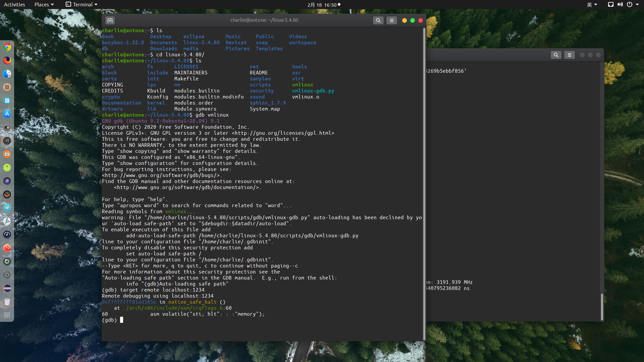The image size is (644, 362).
Task: Open the Trash from the dock
Action: pyautogui.click(x=7, y=302)
